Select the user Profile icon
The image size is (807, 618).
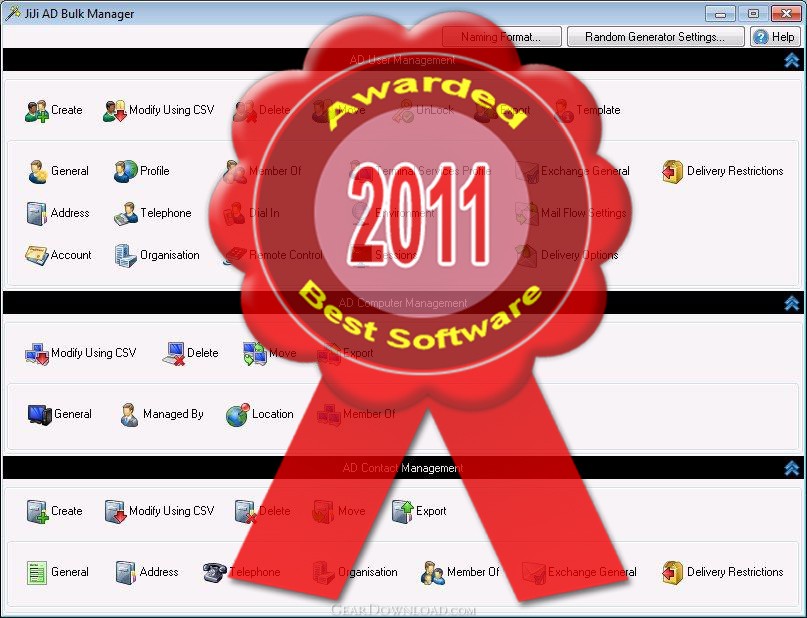pos(126,171)
